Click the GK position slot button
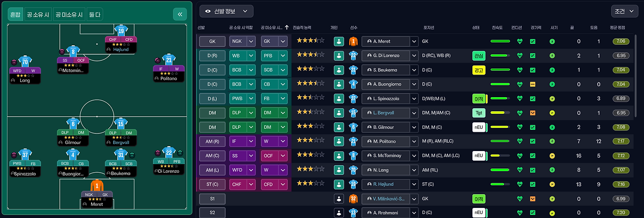 tap(212, 41)
